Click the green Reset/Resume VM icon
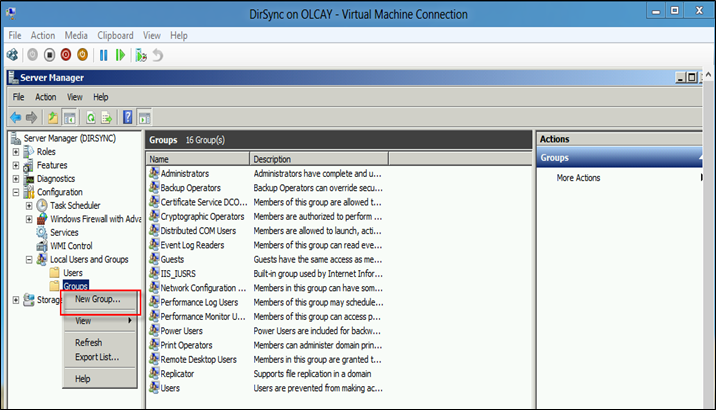This screenshot has height=410, width=716. [120, 55]
